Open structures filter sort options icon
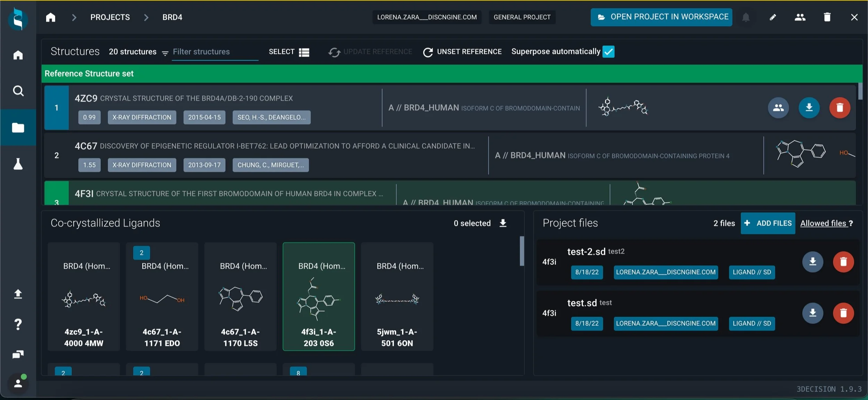The height and width of the screenshot is (400, 868). point(165,53)
